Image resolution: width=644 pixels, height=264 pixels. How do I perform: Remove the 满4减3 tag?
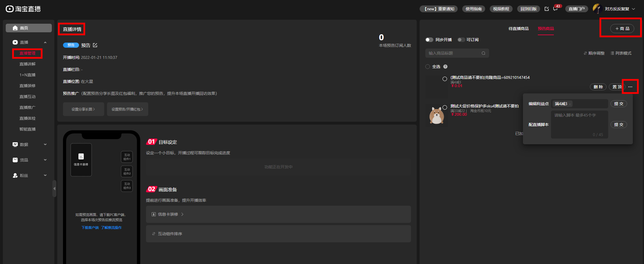(x=570, y=104)
